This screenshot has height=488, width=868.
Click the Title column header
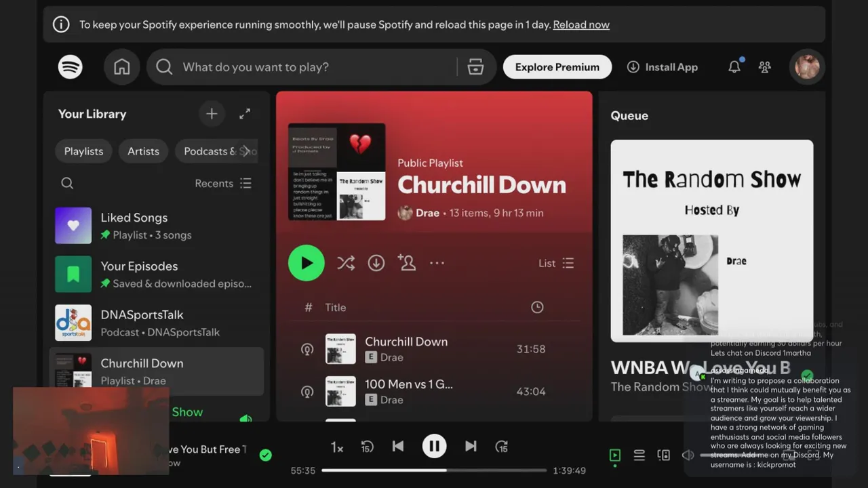[x=336, y=307]
